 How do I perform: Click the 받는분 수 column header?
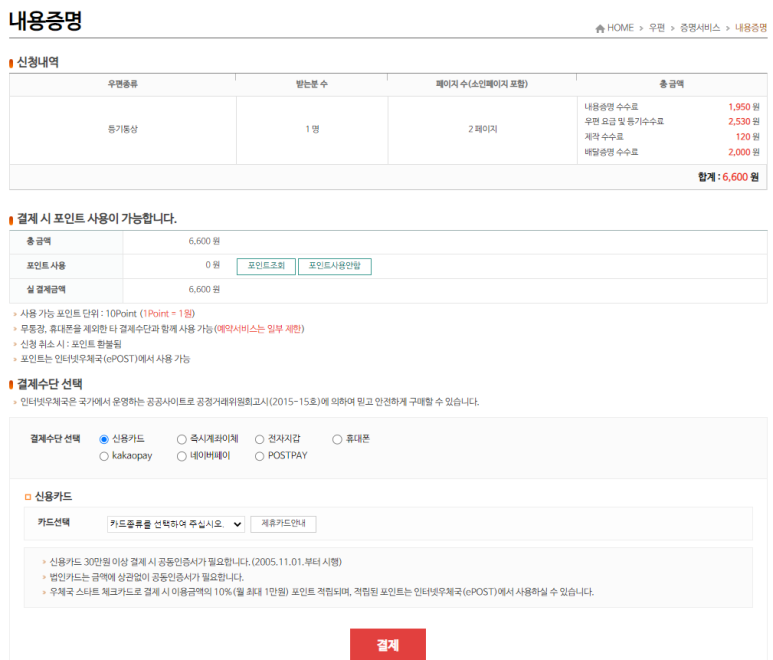(x=312, y=84)
